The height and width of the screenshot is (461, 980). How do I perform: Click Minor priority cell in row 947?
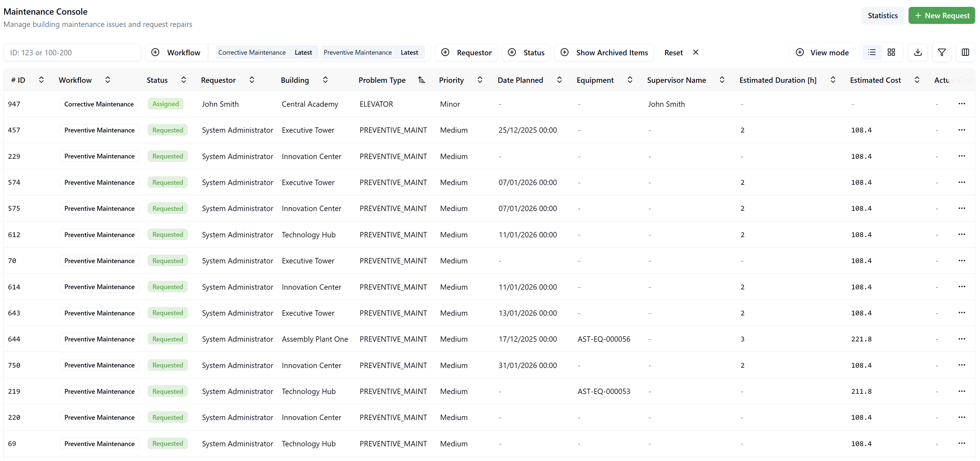pyautogui.click(x=450, y=104)
